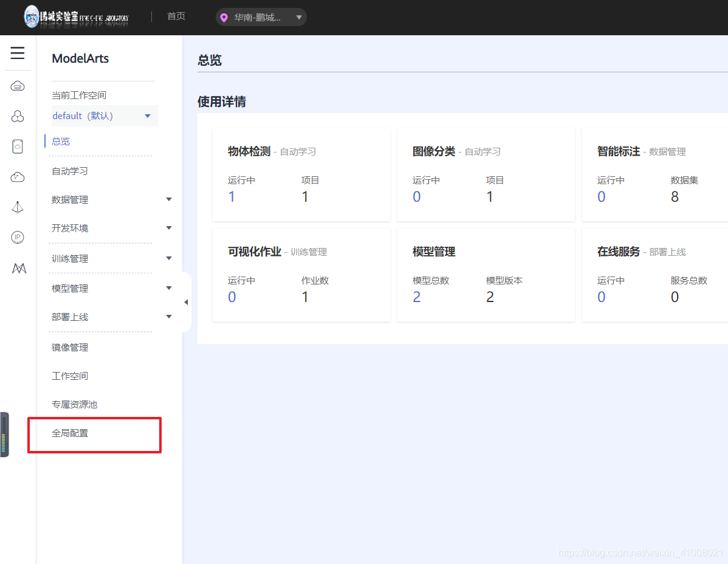Click the 模型管理 card title
This screenshot has width=728, height=564.
point(434,252)
